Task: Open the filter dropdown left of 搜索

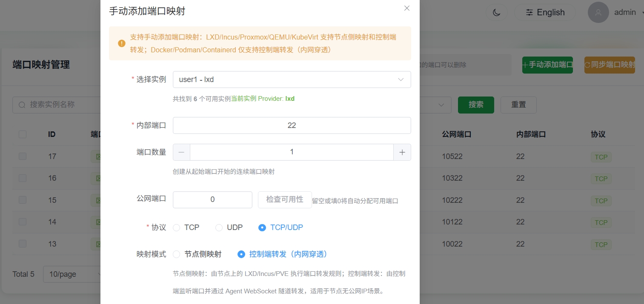Action: click(x=435, y=105)
